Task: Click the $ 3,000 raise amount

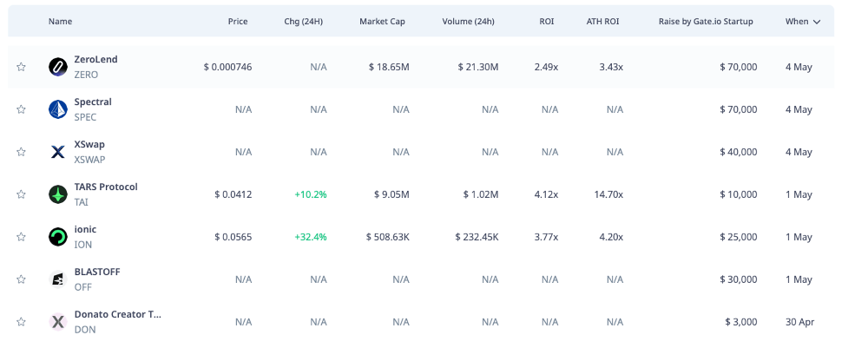Action: [741, 321]
